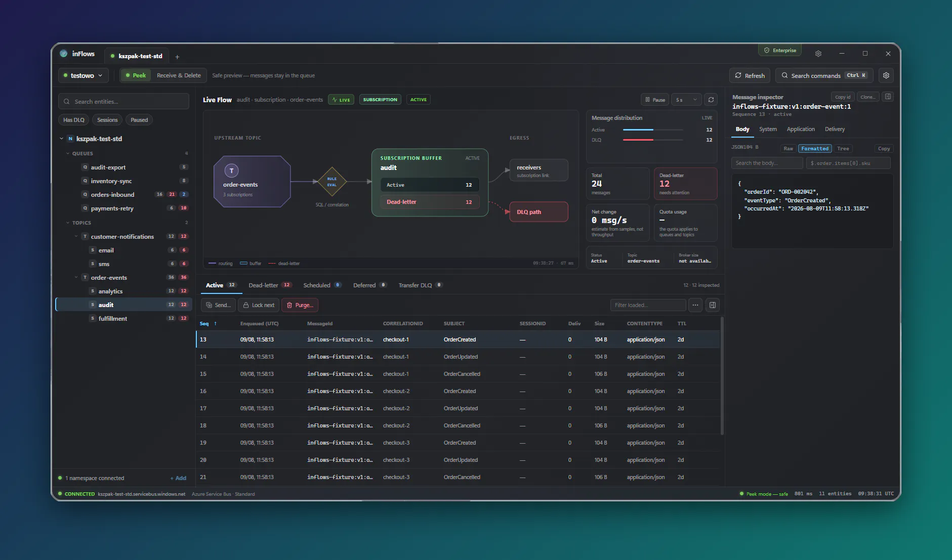Collapse the order-events topic
The width and height of the screenshot is (952, 560).
[76, 277]
